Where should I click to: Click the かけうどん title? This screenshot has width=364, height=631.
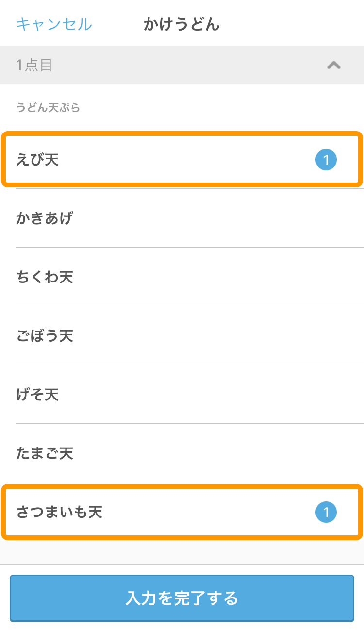pyautogui.click(x=182, y=24)
